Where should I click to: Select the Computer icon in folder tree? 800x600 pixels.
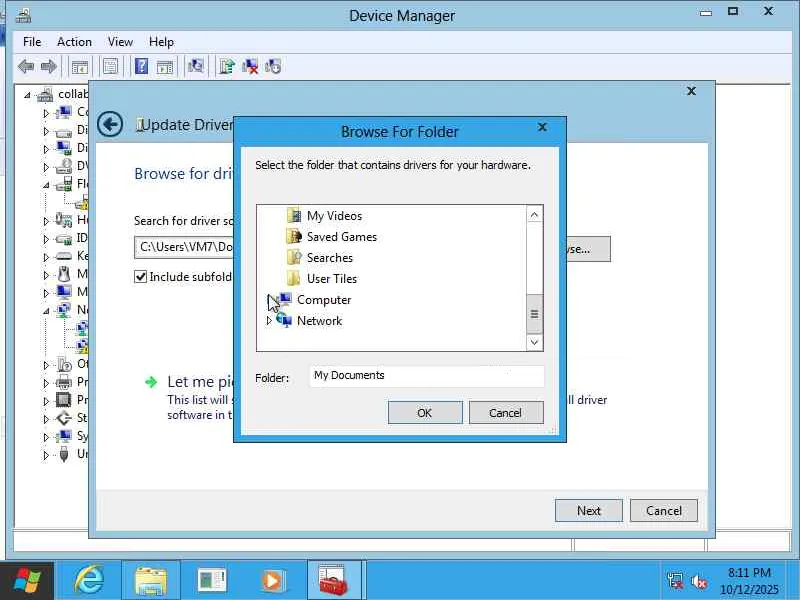tap(285, 299)
